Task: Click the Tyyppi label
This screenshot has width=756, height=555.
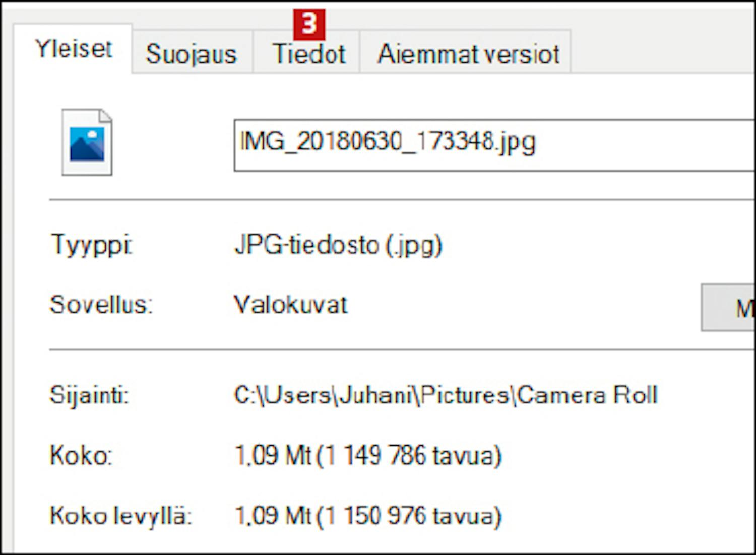Action: click(91, 245)
